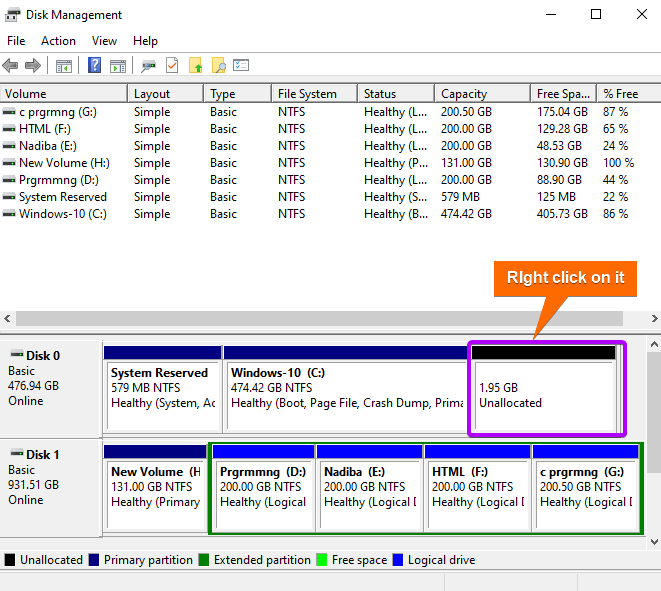
Task: Click the drive icon beside Windows-10 (C:) row
Action: pyautogui.click(x=9, y=214)
